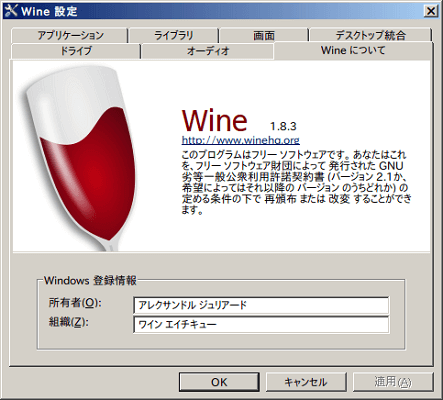The height and width of the screenshot is (400, 443).
Task: Select the 画面 tab
Action: (264, 35)
